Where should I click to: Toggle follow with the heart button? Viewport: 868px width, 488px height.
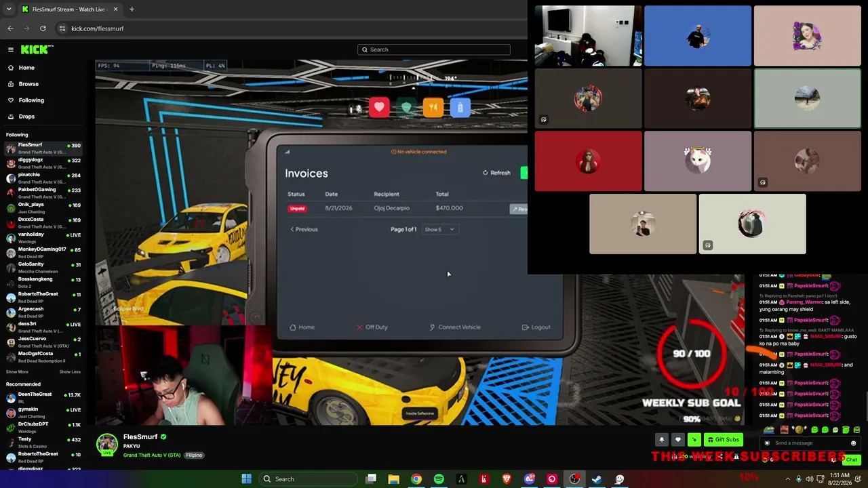677,440
